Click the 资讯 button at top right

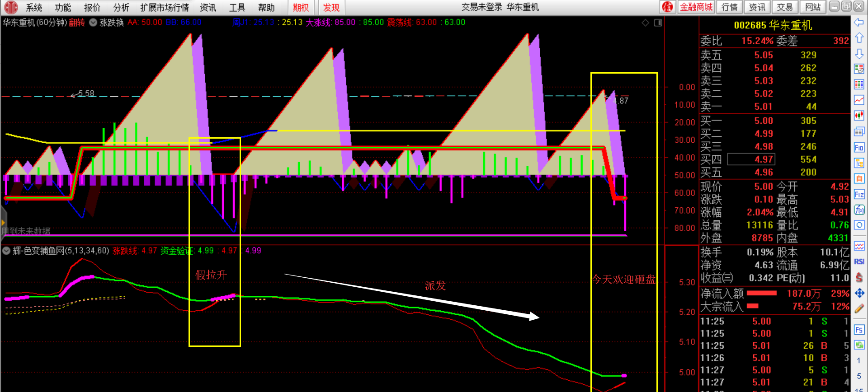pyautogui.click(x=757, y=7)
